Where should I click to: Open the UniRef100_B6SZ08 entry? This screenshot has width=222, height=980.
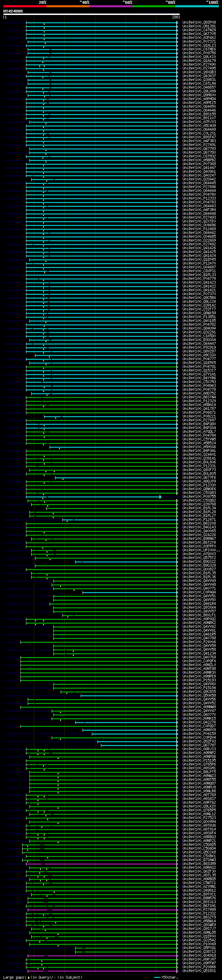point(199,523)
